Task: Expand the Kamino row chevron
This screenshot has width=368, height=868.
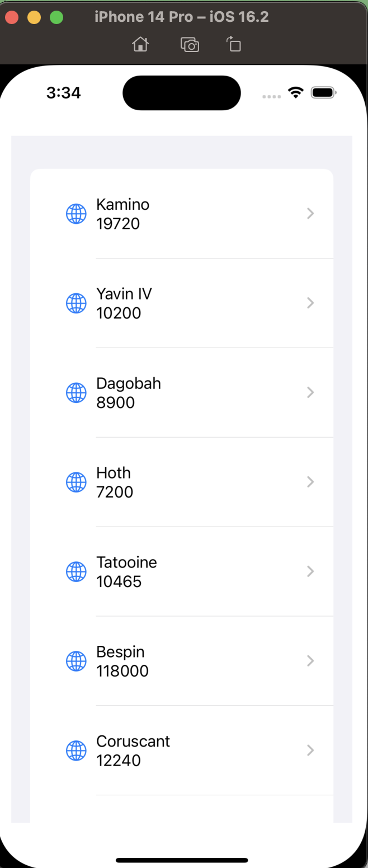Action: coord(310,213)
